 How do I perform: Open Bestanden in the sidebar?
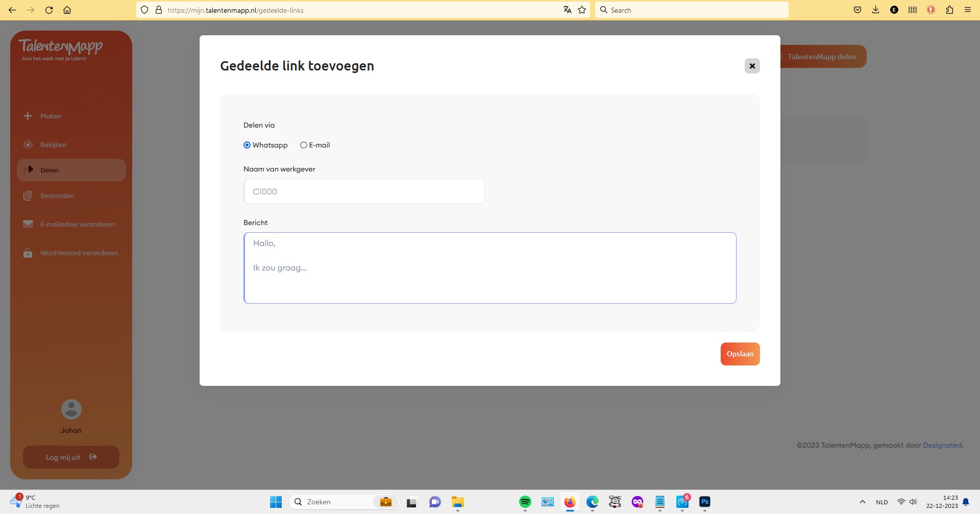click(71, 195)
